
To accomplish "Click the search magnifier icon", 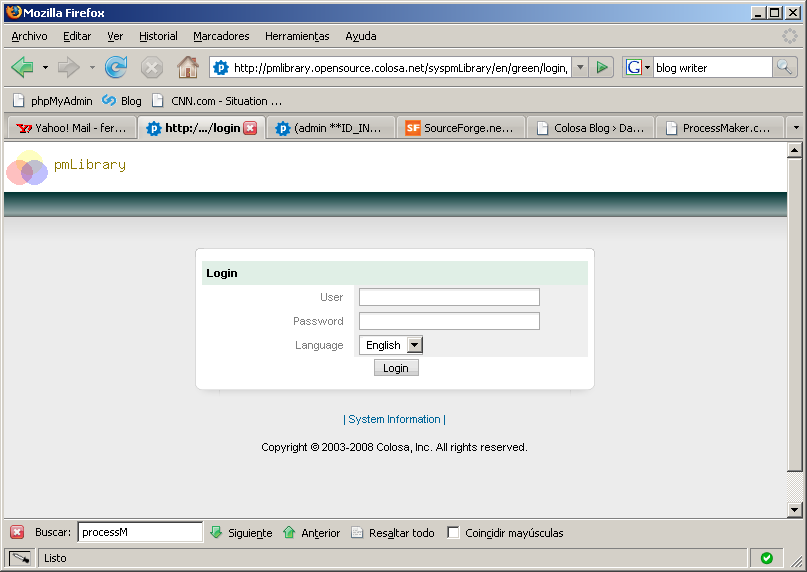I will click(785, 67).
